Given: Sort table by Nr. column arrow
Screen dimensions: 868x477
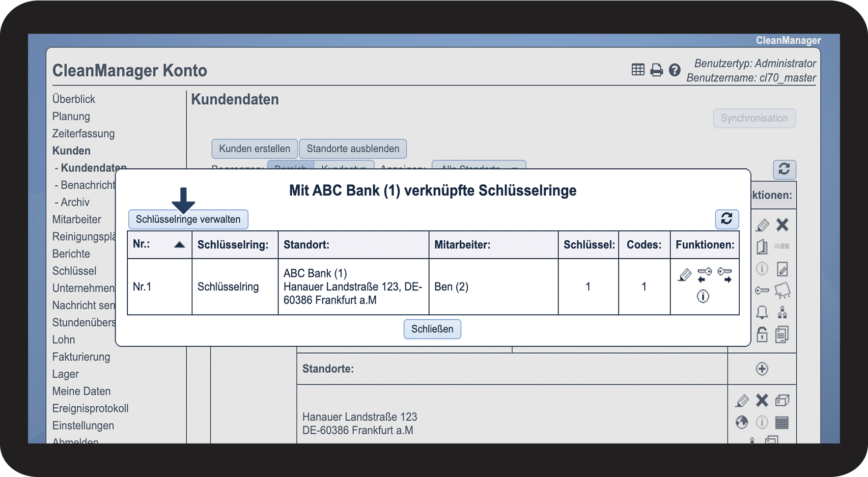Looking at the screenshot, I should point(179,245).
